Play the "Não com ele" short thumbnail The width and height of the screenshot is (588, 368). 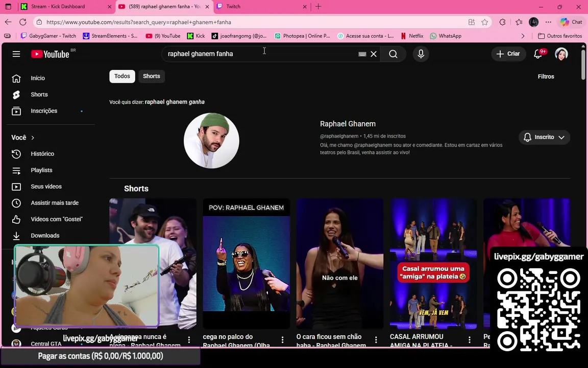(340, 264)
